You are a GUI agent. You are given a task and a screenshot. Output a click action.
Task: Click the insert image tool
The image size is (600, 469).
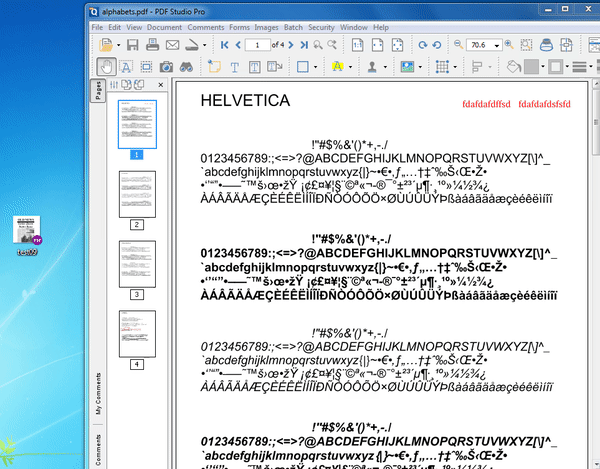point(407,67)
